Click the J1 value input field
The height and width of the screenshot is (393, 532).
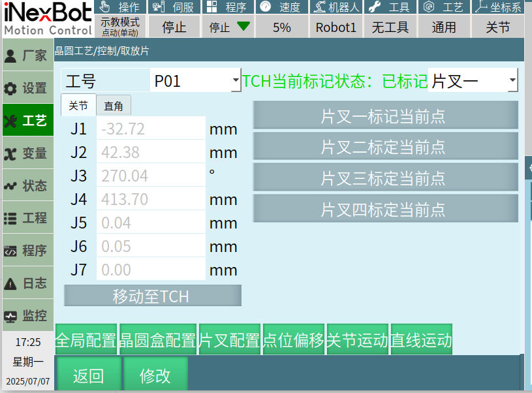click(151, 129)
